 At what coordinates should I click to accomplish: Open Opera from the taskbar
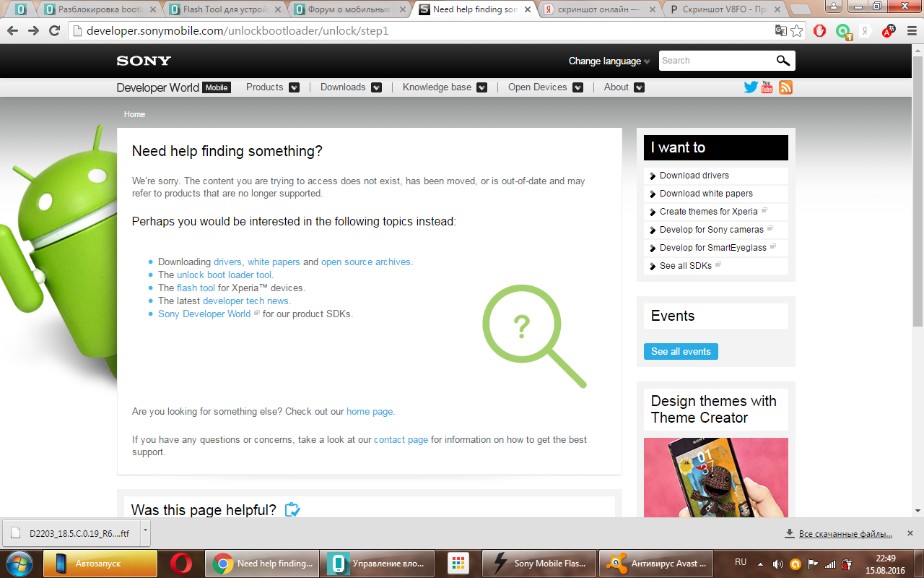181,564
